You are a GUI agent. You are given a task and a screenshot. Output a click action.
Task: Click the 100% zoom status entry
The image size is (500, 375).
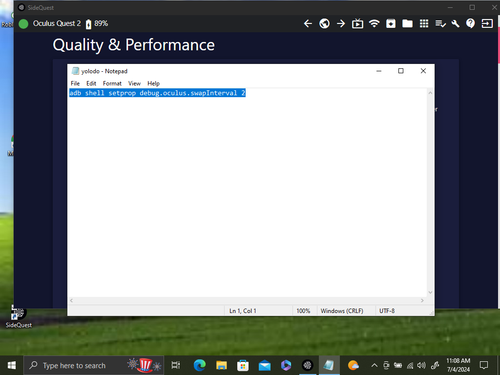coord(303,311)
